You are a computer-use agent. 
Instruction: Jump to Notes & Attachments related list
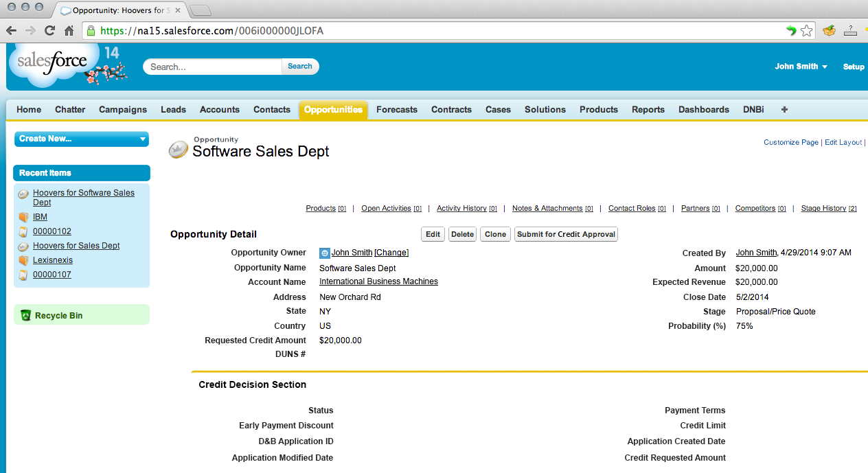553,209
